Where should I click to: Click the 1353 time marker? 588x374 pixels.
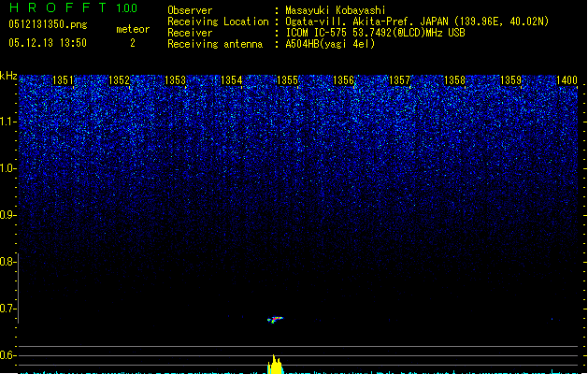(x=175, y=80)
